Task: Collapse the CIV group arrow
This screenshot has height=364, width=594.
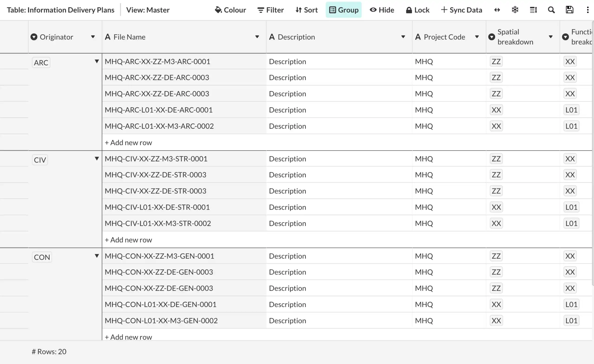Action: [x=97, y=159]
